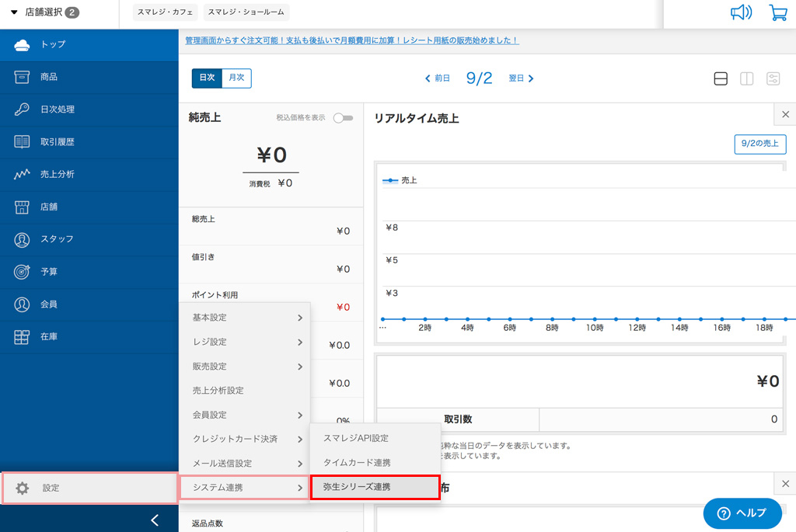Click the トップ cloud icon in sidebar
This screenshot has height=532, width=796.
(x=22, y=44)
